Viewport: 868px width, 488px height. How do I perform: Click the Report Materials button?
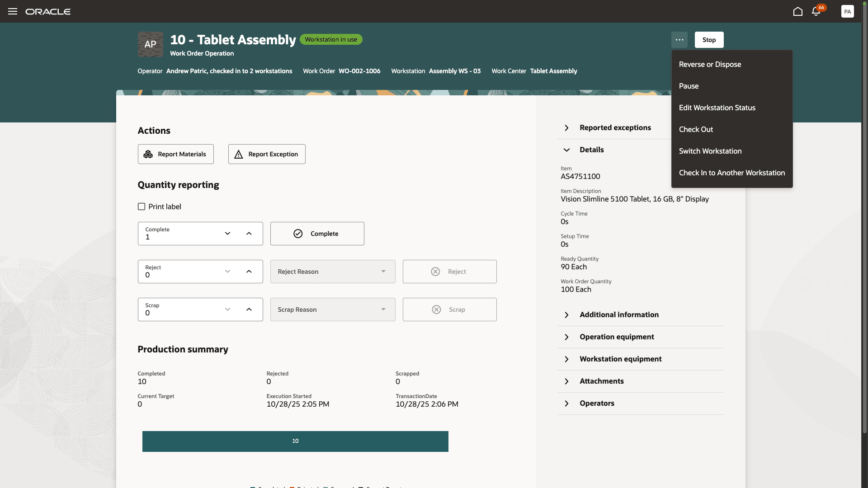pyautogui.click(x=175, y=154)
